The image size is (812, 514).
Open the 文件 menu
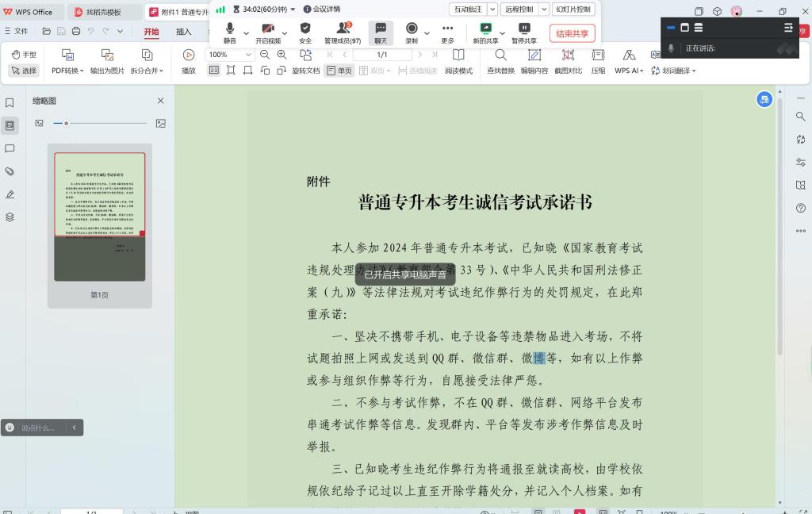17,31
